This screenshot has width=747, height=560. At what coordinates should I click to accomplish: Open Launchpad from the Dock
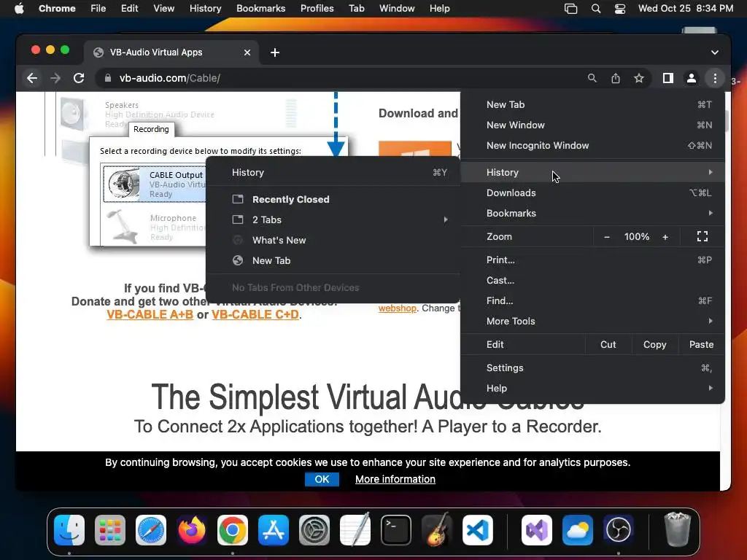tap(110, 529)
